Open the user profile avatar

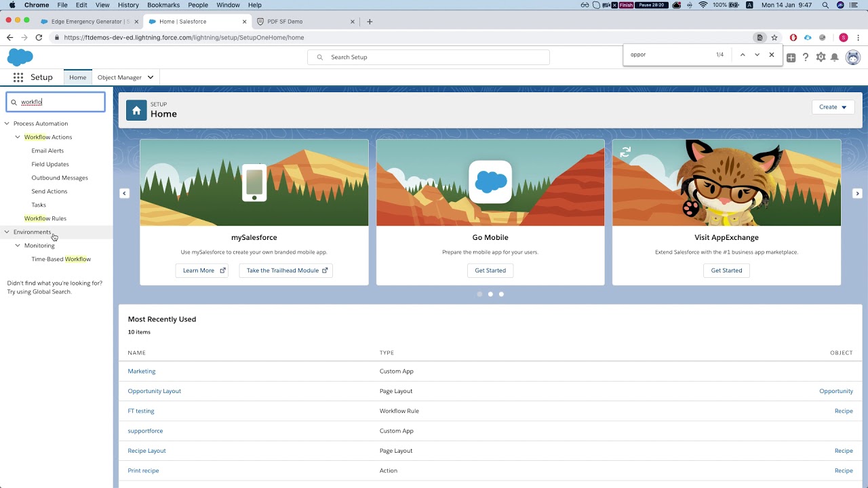(853, 58)
